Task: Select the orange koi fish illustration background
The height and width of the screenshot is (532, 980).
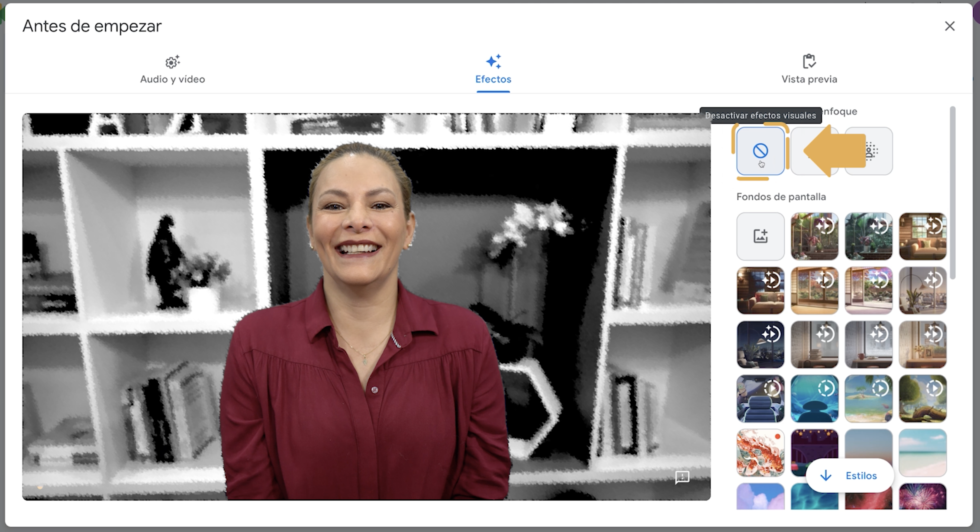Action: 760,453
